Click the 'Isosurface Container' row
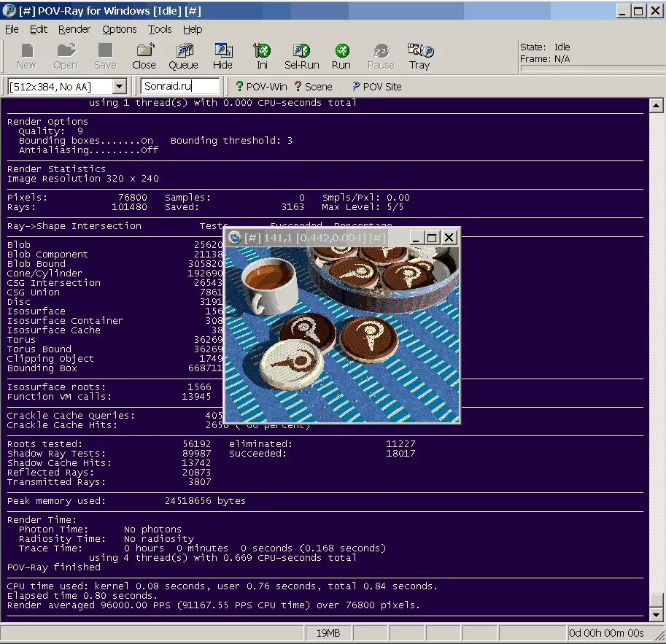Image resolution: width=666 pixels, height=644 pixels. pos(115,321)
